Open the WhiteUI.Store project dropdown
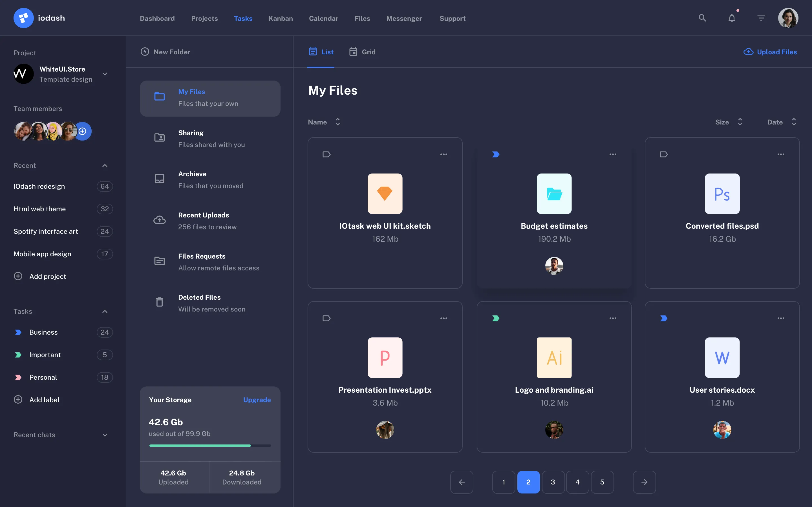 click(104, 74)
